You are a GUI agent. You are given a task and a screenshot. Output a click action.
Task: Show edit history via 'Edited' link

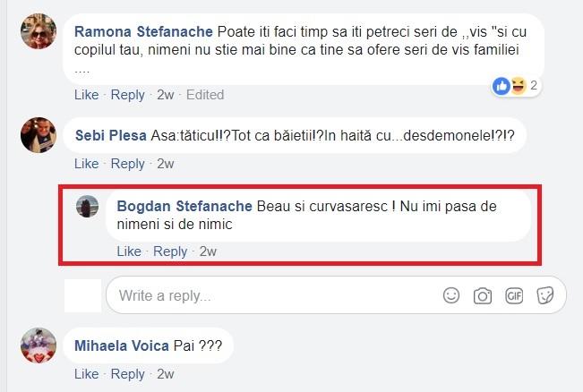point(205,95)
